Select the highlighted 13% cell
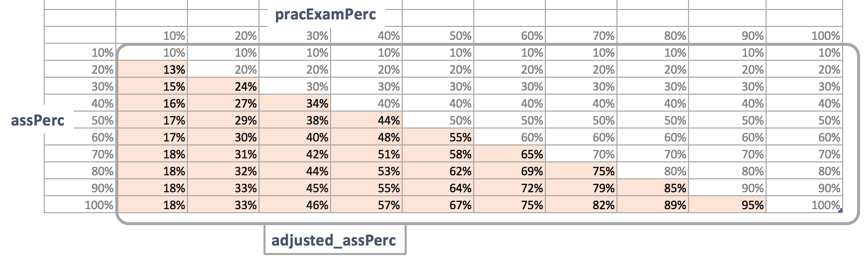The height and width of the screenshot is (258, 868). (x=152, y=69)
